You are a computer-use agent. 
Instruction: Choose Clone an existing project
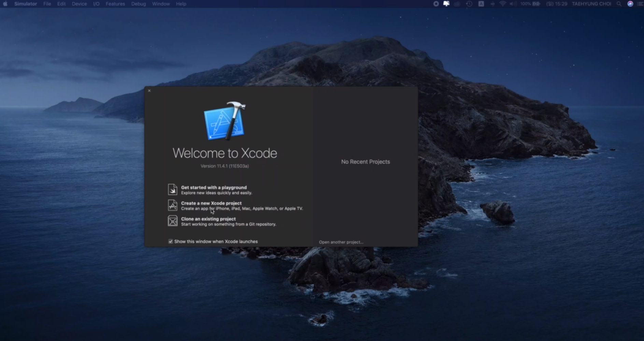tap(229, 221)
